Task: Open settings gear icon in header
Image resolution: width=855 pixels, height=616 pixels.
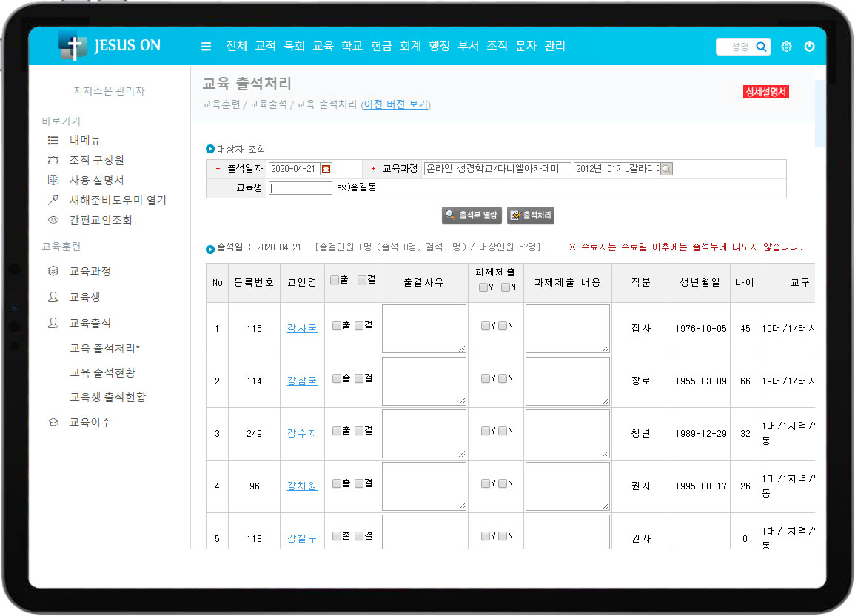Action: (x=786, y=47)
